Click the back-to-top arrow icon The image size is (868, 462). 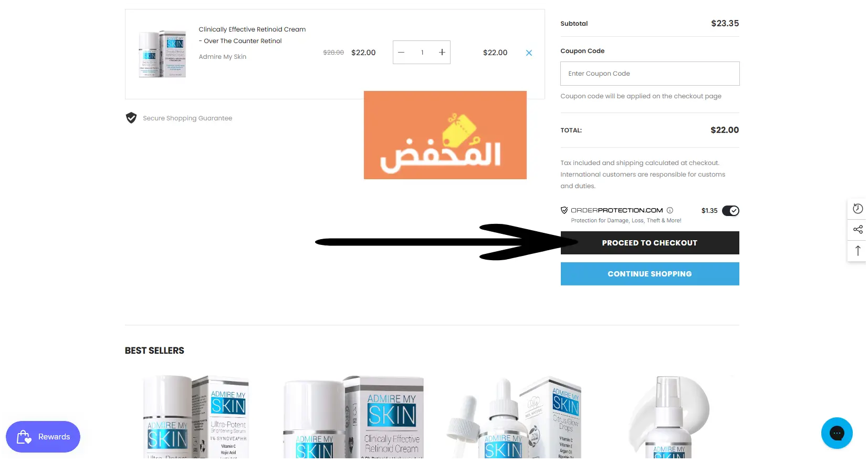coord(858,251)
